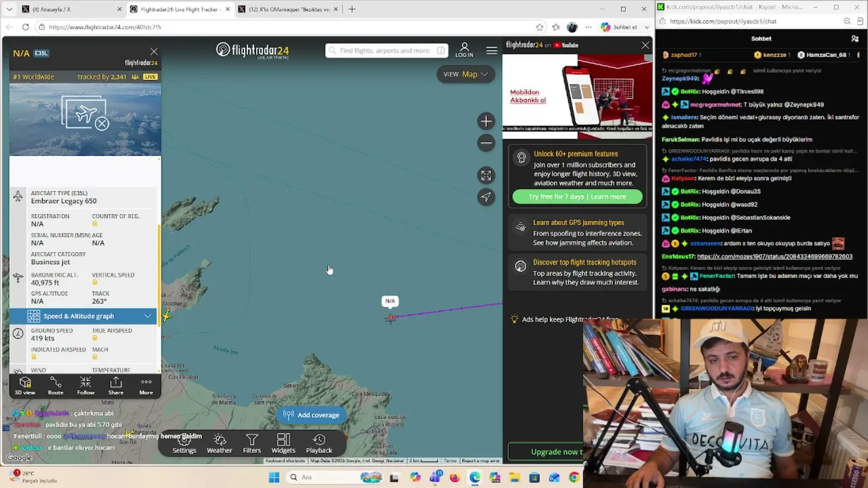Click the LIVE badge in flight panel
868x488 pixels.
pyautogui.click(x=150, y=77)
